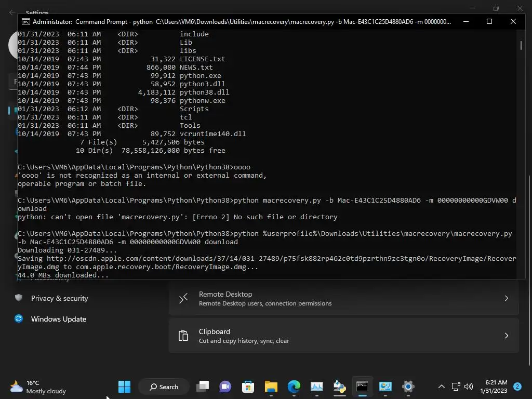Image resolution: width=532 pixels, height=399 pixels.
Task: Expand the Clipboard chevron arrow
Action: pos(506,336)
